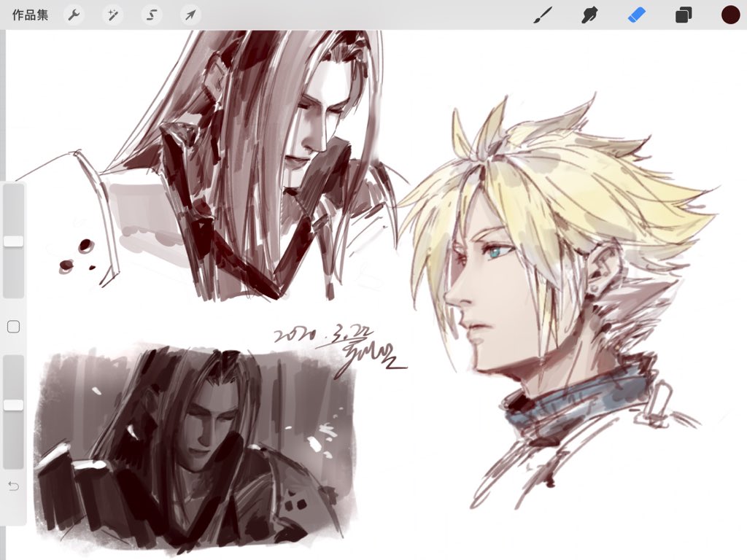Open the Layers panel

pos(684,15)
